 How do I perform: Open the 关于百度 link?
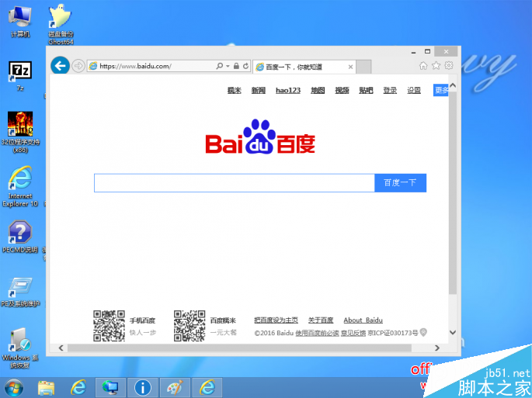321,320
